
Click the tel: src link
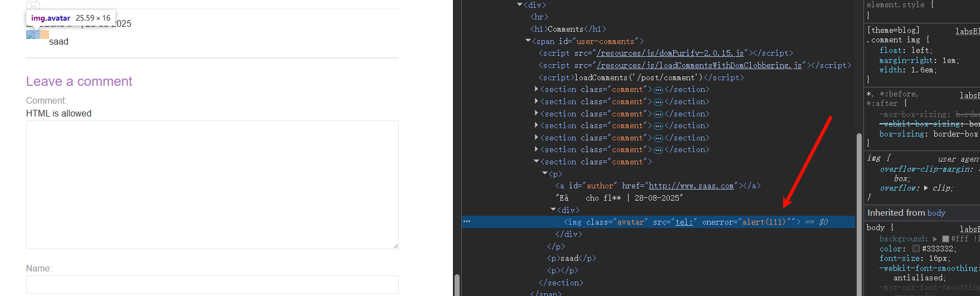(x=684, y=222)
